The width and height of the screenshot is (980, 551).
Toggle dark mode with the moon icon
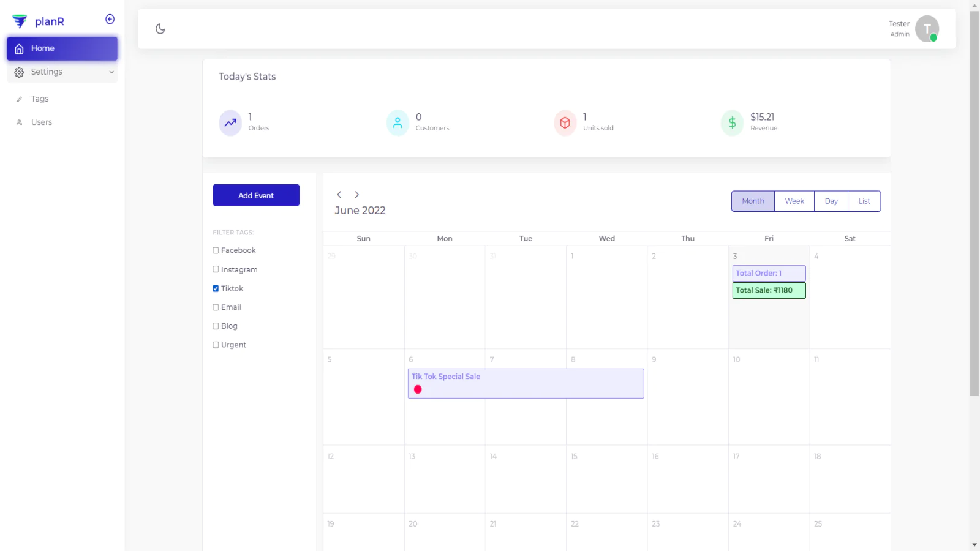click(160, 29)
